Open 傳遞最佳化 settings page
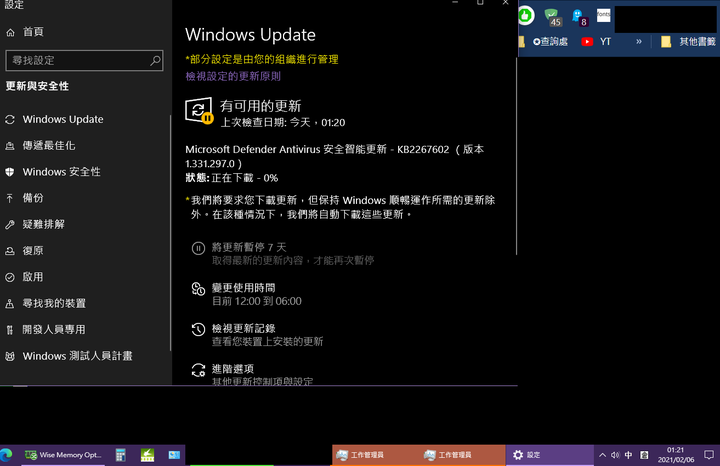The height and width of the screenshot is (466, 720). (49, 146)
